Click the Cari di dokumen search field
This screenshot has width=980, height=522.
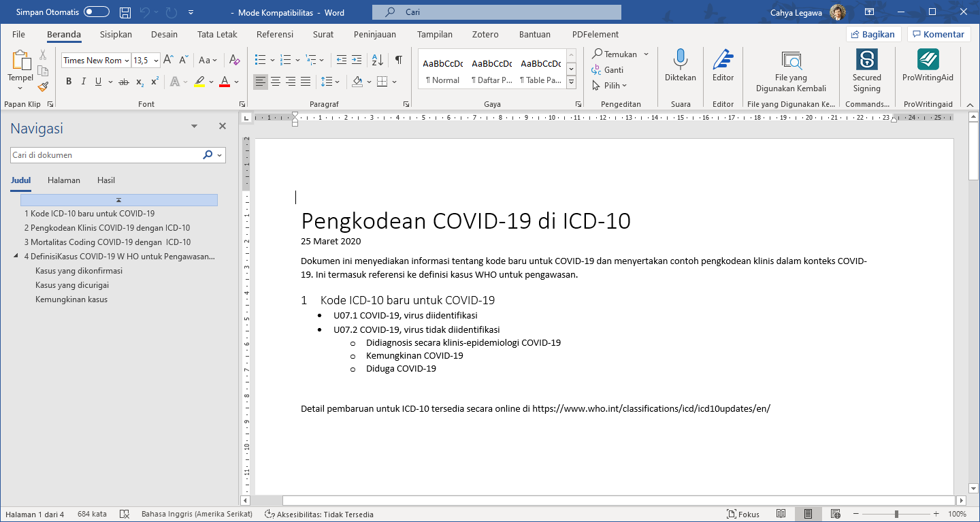105,155
